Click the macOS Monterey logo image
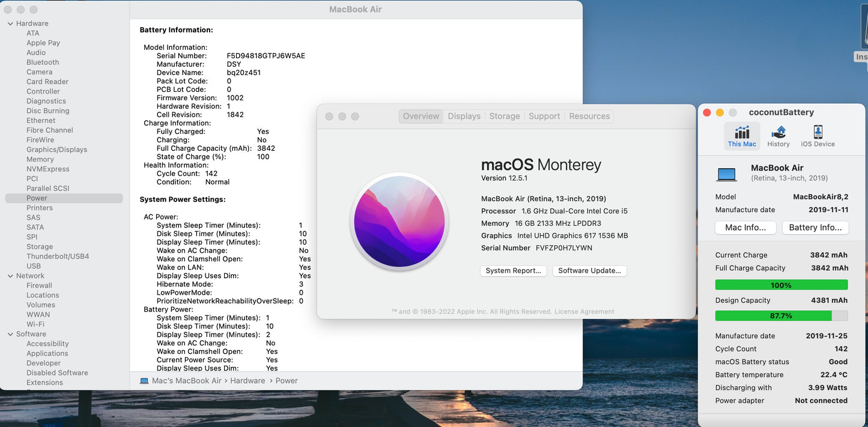 click(x=399, y=222)
